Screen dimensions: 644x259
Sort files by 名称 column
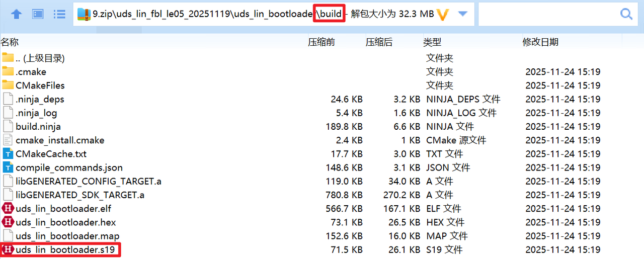pyautogui.click(x=10, y=42)
